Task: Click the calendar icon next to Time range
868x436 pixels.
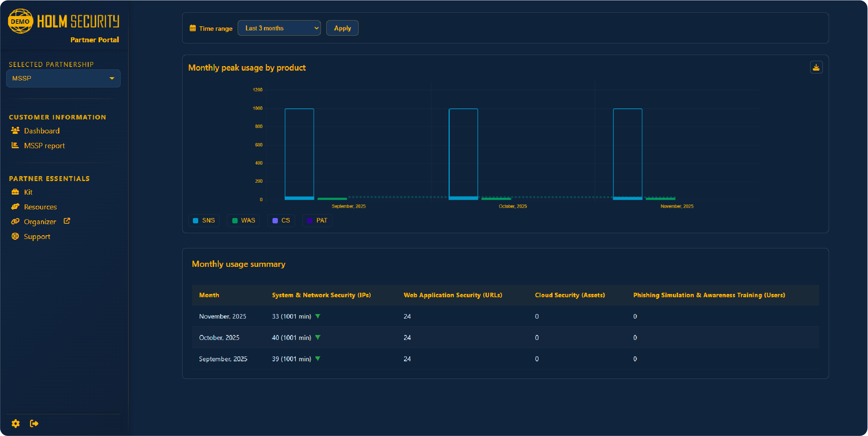Action: coord(192,28)
